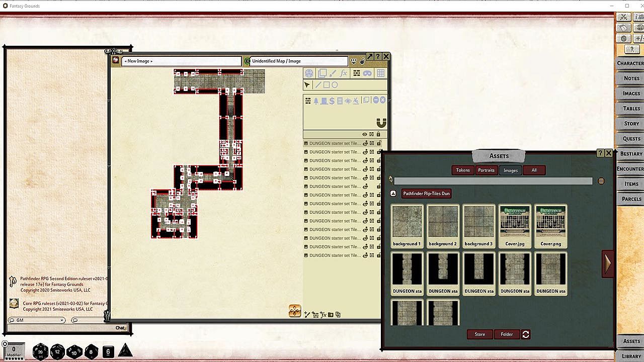The height and width of the screenshot is (362, 644).
Task: Go to next page of Assets with red arrow
Action: tap(608, 263)
